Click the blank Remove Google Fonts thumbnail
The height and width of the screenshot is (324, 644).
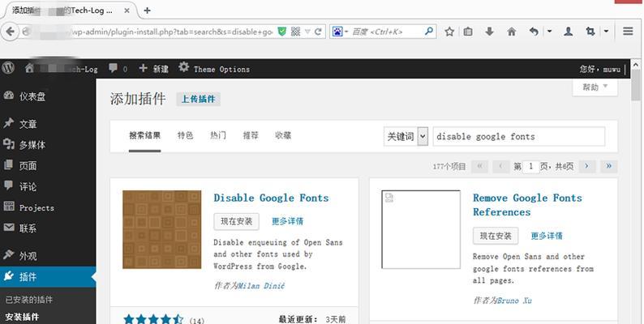421,229
